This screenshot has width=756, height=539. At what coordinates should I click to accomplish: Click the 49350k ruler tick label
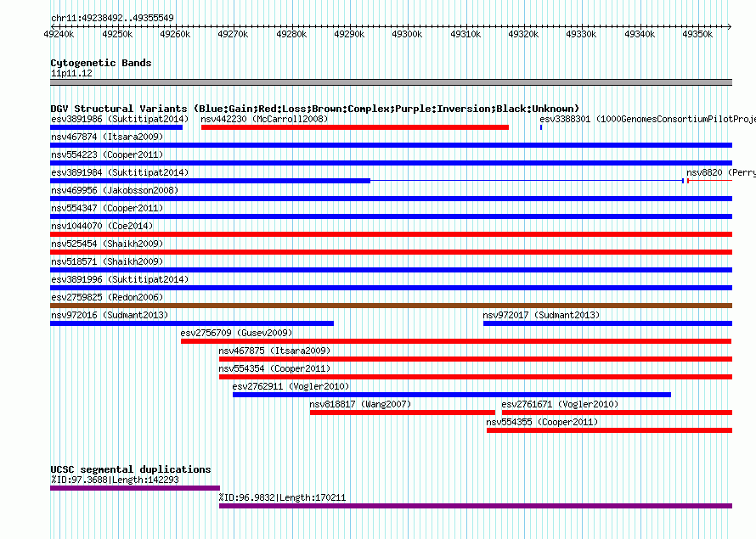coord(697,34)
